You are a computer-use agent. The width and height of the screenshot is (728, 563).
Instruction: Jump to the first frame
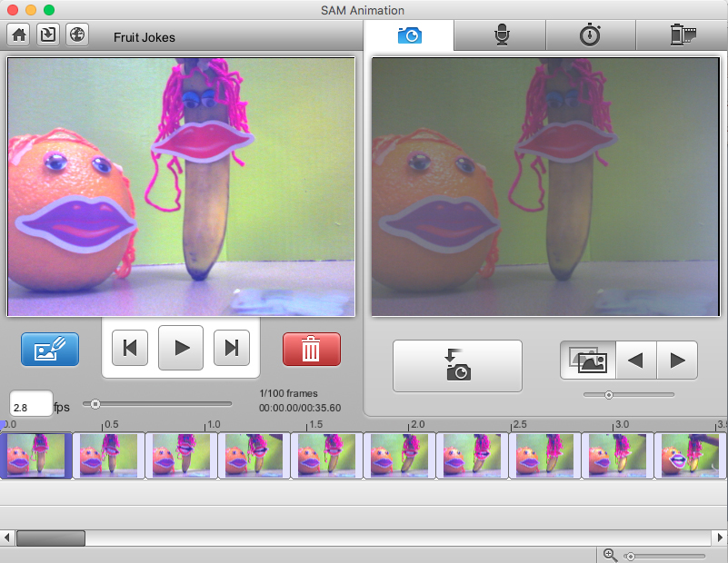(x=130, y=348)
